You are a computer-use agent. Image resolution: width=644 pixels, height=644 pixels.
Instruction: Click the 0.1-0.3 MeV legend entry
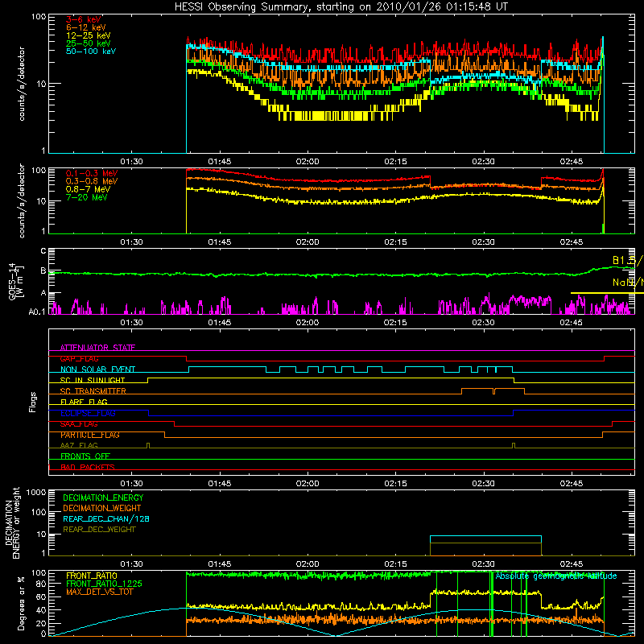click(92, 173)
